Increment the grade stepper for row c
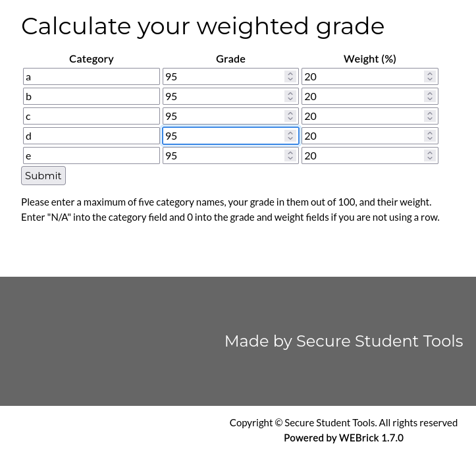476x452 pixels. [290, 113]
